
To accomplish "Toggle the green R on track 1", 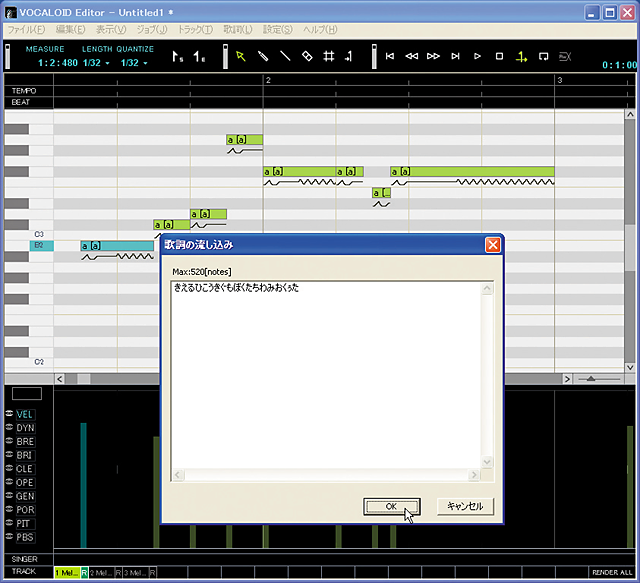I will click(84, 573).
